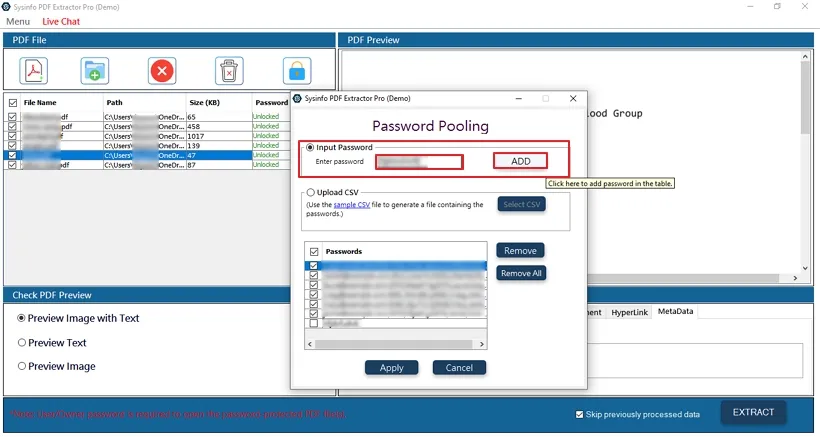Close the Password Pooling dialog with X
The height and width of the screenshot is (437, 820).
pyautogui.click(x=573, y=98)
